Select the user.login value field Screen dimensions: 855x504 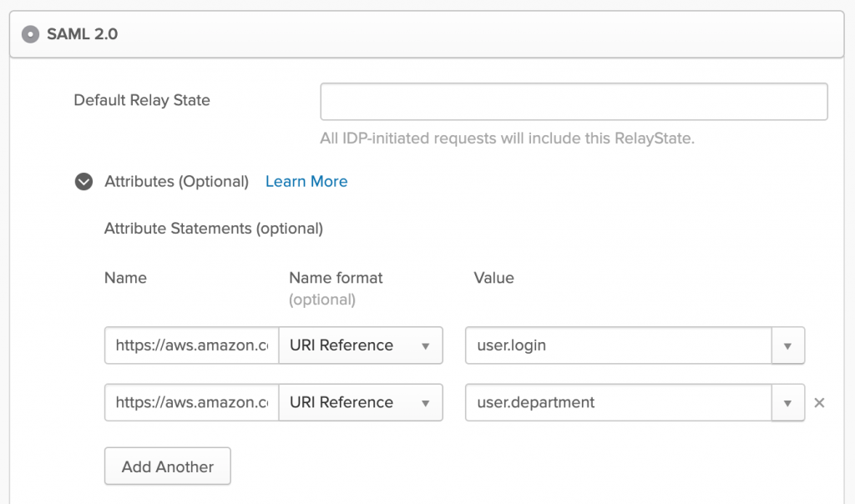tap(618, 345)
